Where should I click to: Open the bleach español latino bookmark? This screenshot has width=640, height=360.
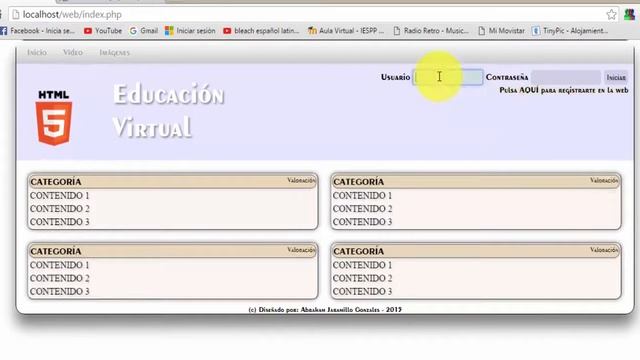[261, 31]
